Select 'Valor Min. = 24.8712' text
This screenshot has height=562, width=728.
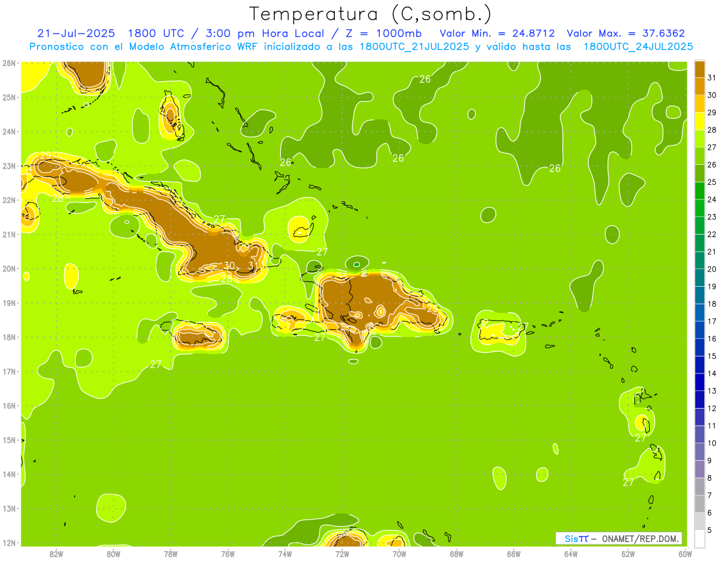497,33
